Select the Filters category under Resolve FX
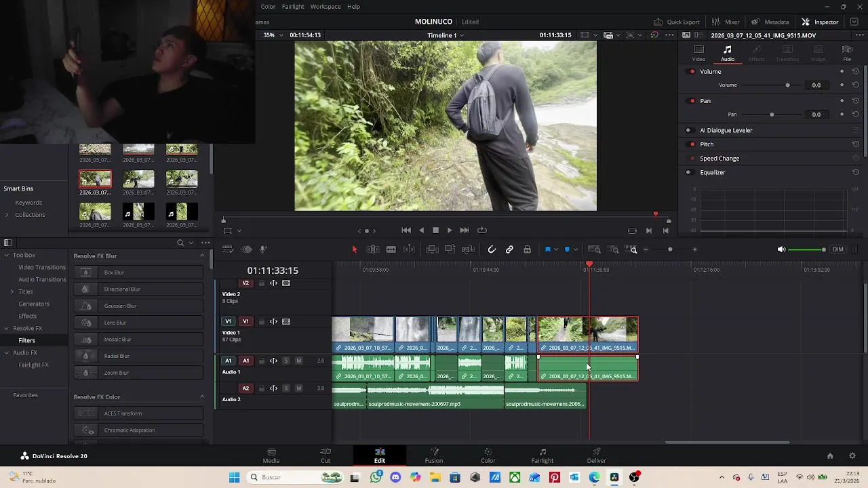 click(x=26, y=340)
